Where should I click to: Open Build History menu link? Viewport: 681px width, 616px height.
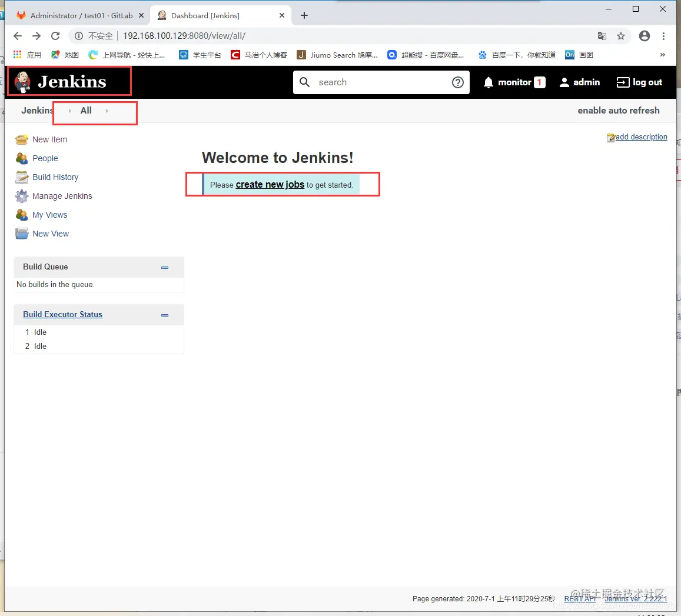tap(55, 177)
